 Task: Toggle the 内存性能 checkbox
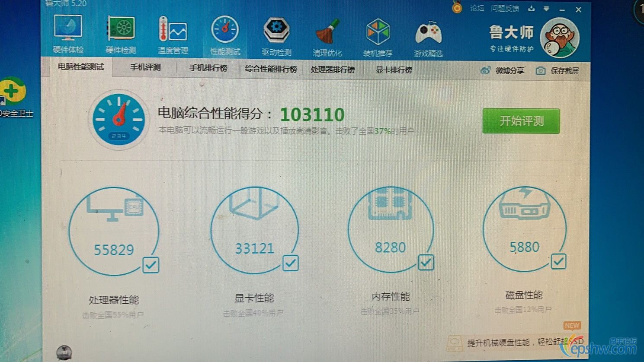[426, 262]
